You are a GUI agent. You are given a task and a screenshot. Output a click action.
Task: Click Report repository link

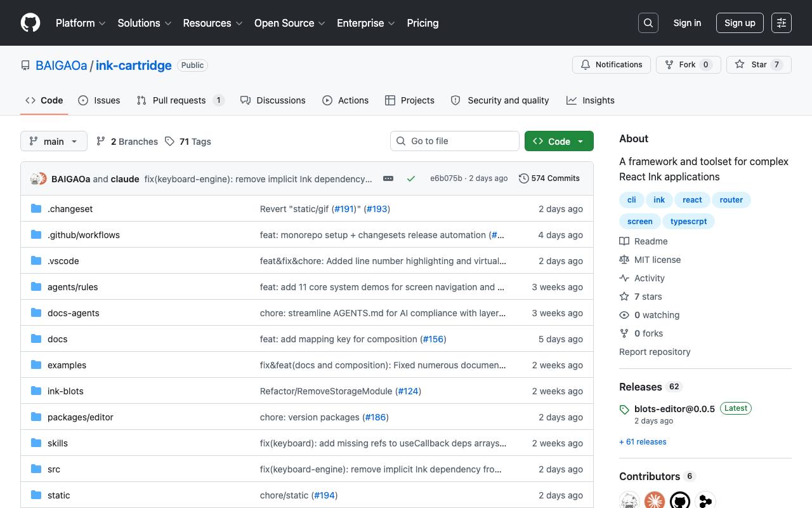coord(655,352)
